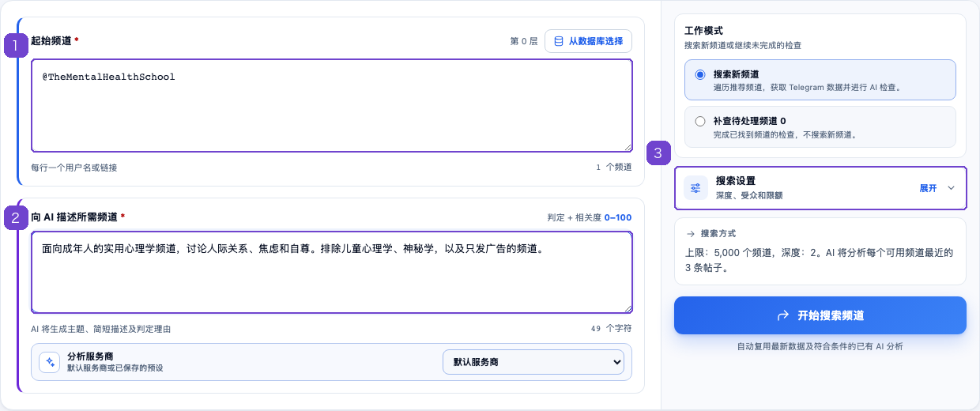This screenshot has width=980, height=411.
Task: Expand the 搜索设置 chevron
Action: click(x=951, y=188)
